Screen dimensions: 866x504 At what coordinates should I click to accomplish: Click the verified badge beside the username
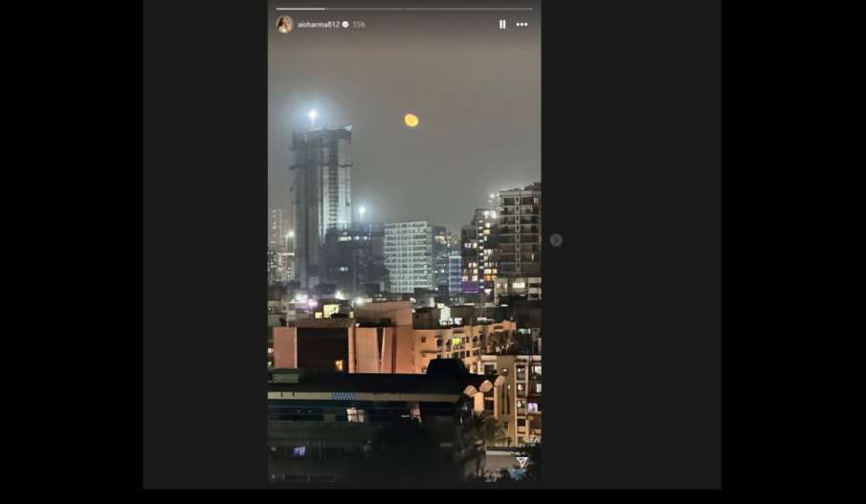pyautogui.click(x=345, y=24)
